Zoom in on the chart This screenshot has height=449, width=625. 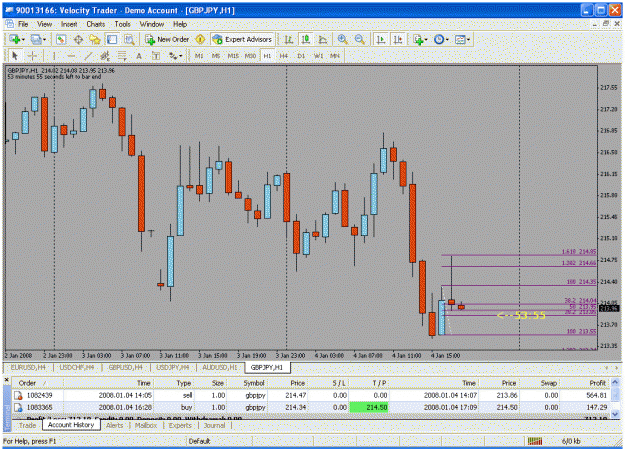point(342,39)
